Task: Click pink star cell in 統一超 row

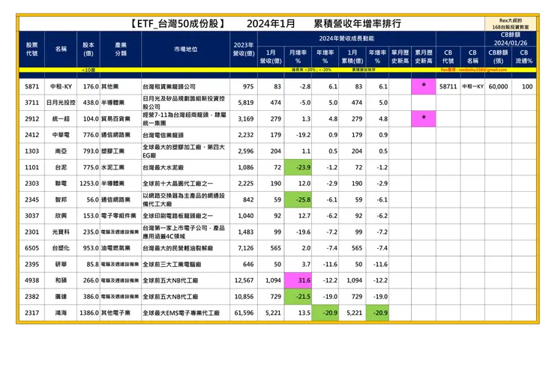Action: 424,119
